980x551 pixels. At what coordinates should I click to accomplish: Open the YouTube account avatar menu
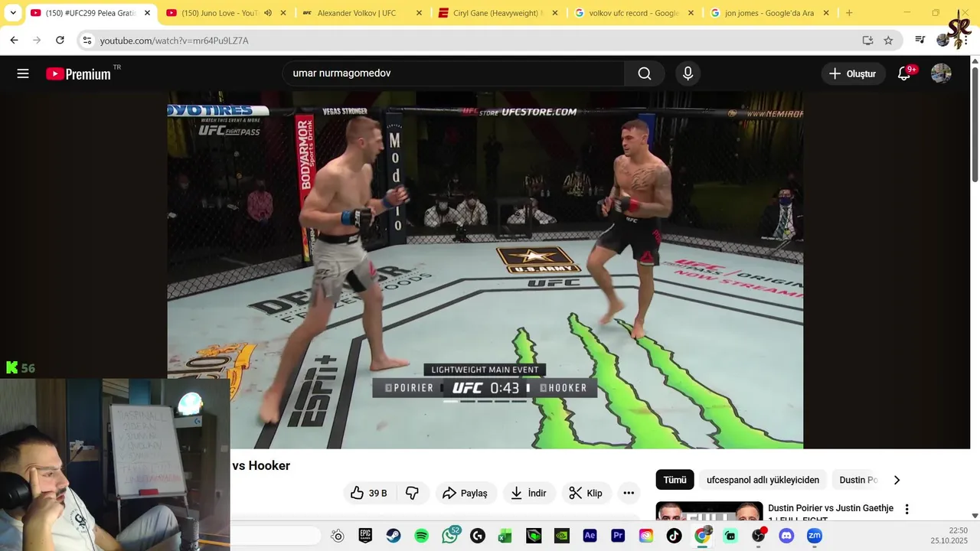pos(941,73)
